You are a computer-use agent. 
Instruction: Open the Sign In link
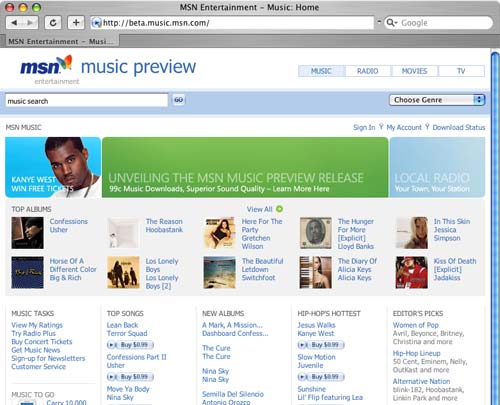tap(364, 127)
